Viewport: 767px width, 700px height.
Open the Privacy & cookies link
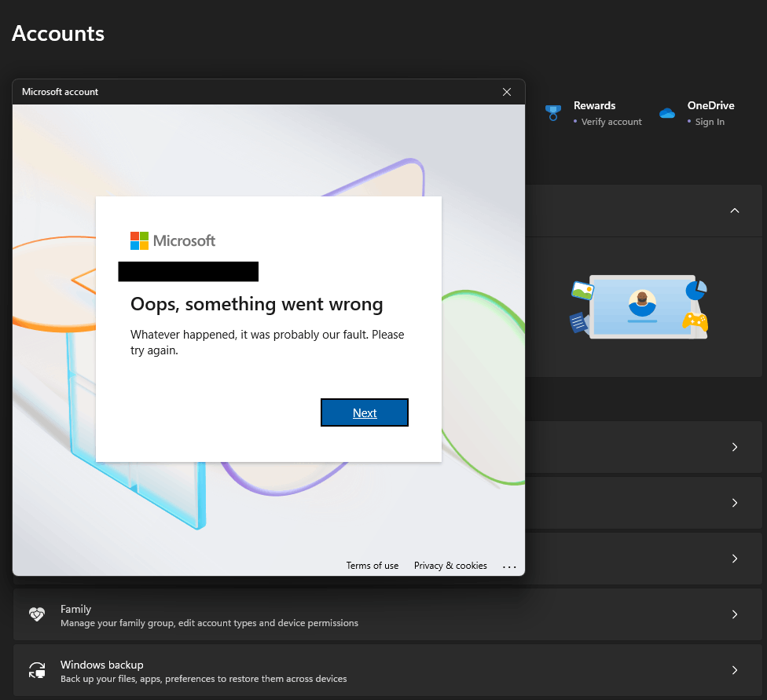point(450,566)
